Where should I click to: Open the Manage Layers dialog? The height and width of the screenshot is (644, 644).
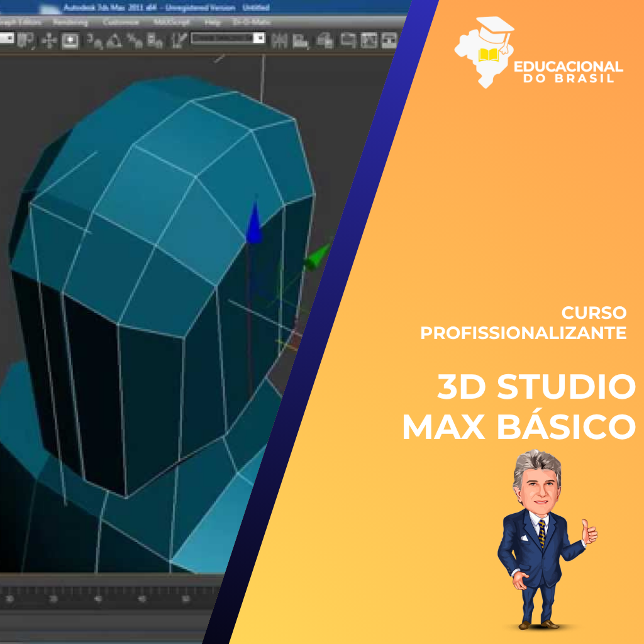pos(325,40)
